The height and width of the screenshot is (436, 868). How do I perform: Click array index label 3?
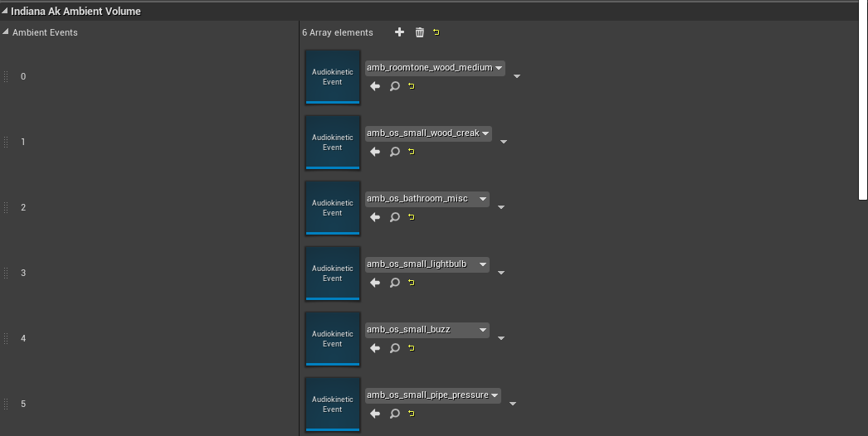(23, 273)
